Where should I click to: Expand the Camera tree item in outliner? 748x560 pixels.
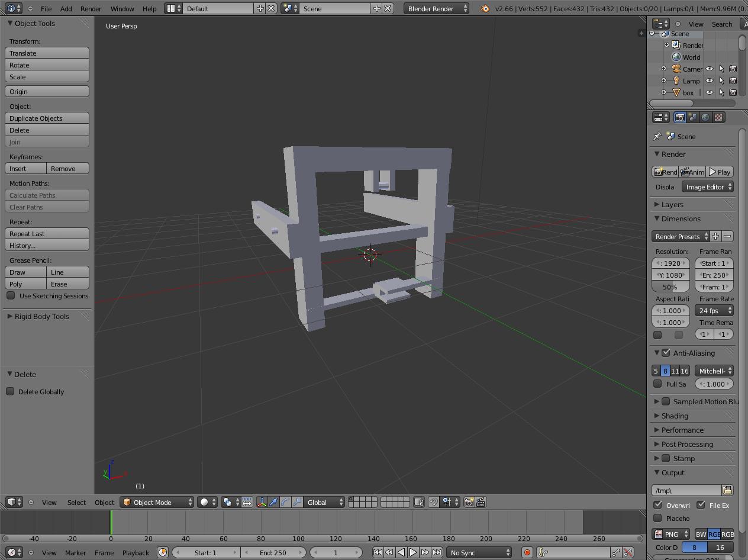tap(663, 69)
